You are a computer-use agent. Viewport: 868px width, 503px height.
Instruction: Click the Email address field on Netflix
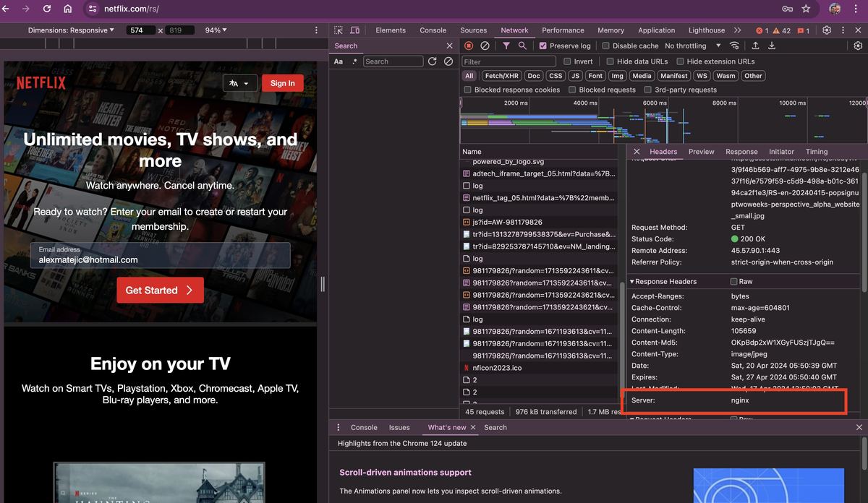coord(161,255)
